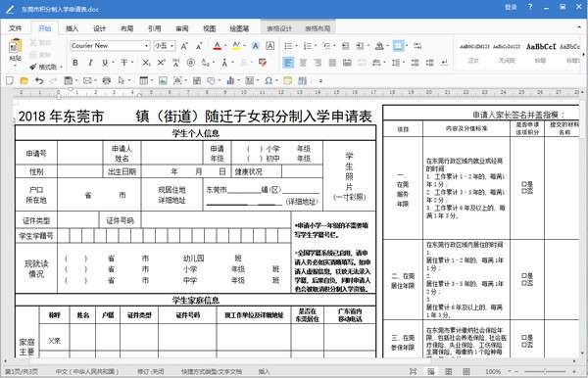Viewport: 588px width, 378px height.
Task: Expand the font color dropdown arrow
Action: click(225, 46)
